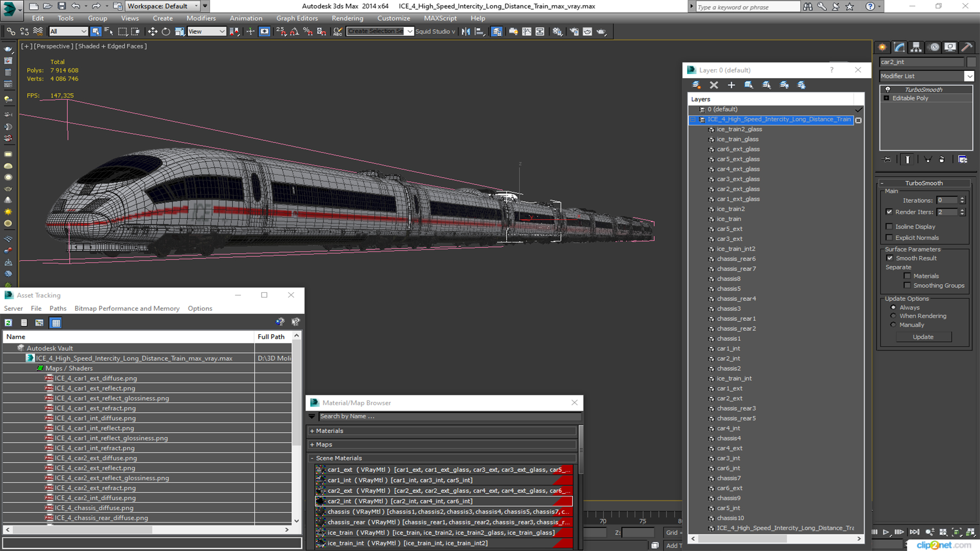Open the Hierarchy command panel tab
Screen dimensions: 980x551
point(916,47)
